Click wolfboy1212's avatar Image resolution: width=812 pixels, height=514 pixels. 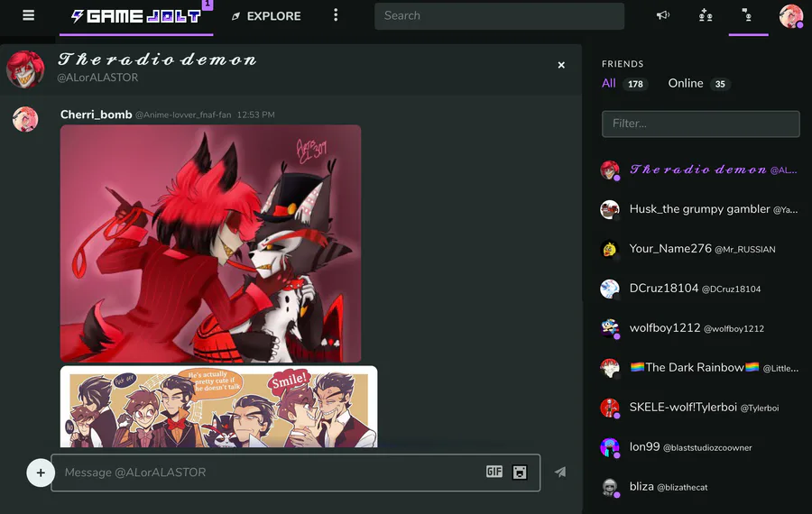[x=610, y=329]
